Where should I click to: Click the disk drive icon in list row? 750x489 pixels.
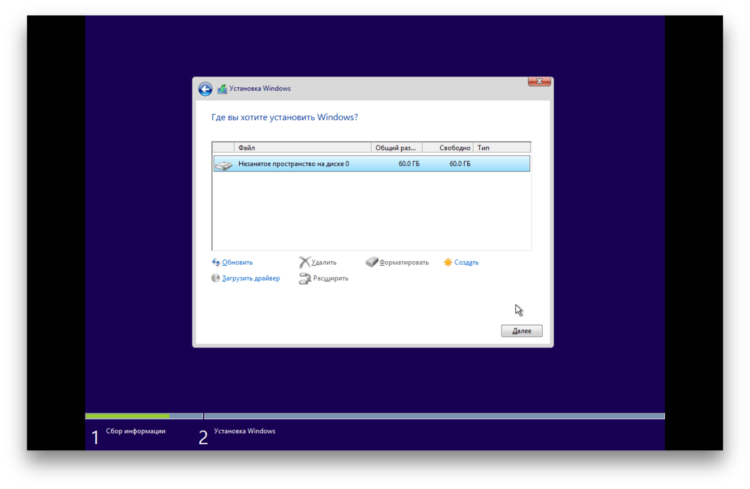pyautogui.click(x=223, y=165)
